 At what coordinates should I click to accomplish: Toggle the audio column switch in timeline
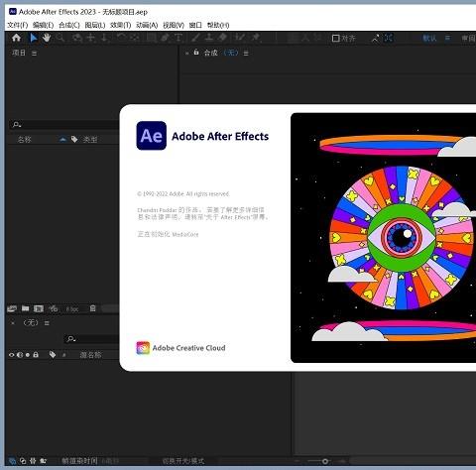(20, 355)
